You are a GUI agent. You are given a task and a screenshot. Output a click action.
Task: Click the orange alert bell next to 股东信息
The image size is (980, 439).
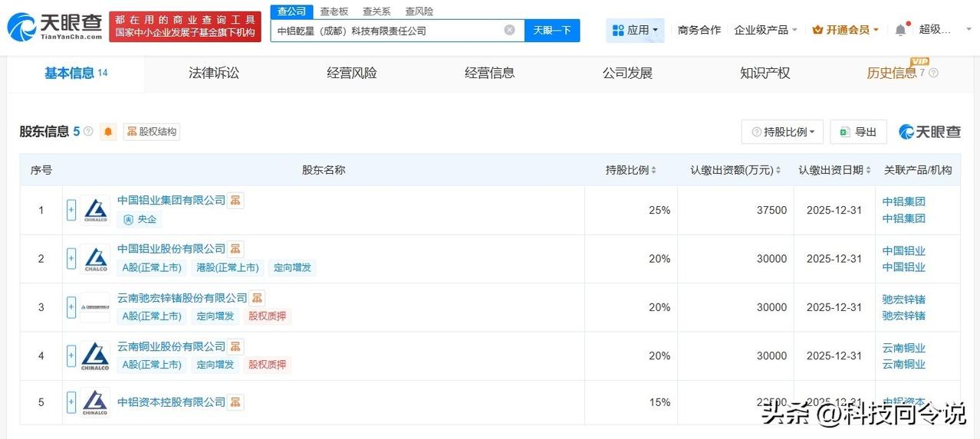109,132
